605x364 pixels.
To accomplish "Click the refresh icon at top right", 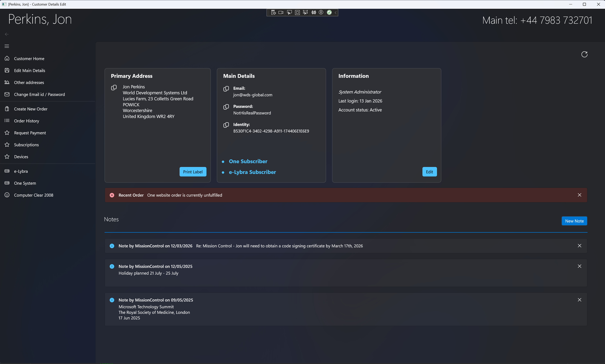I will (x=584, y=54).
